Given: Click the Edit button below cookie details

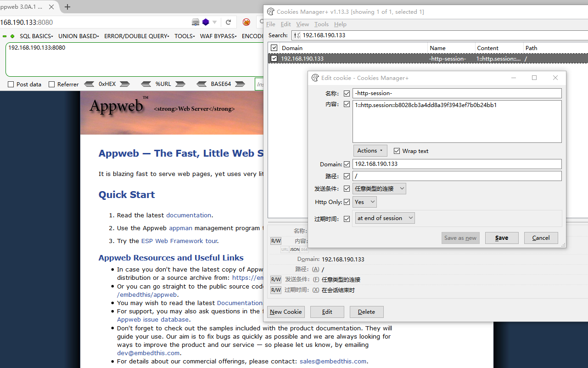Looking at the screenshot, I should [327, 312].
